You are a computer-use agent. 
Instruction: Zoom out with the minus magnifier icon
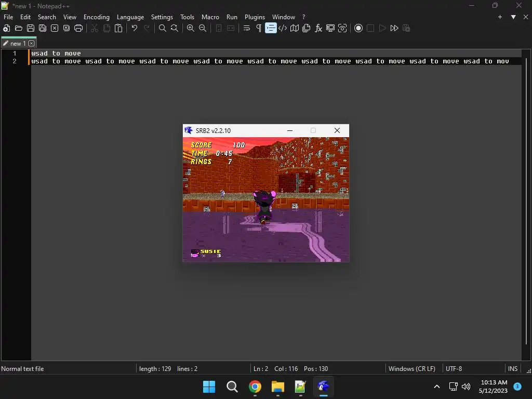203,28
